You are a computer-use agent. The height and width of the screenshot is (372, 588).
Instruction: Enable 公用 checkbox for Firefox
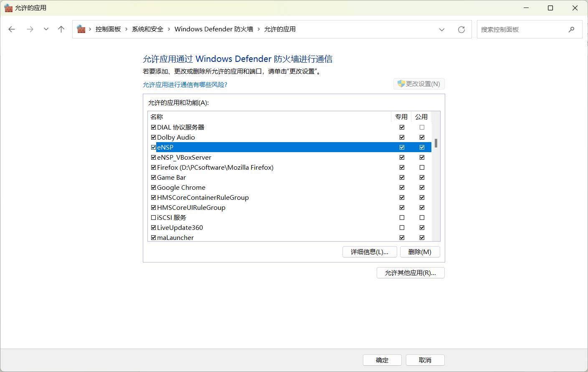pos(422,168)
